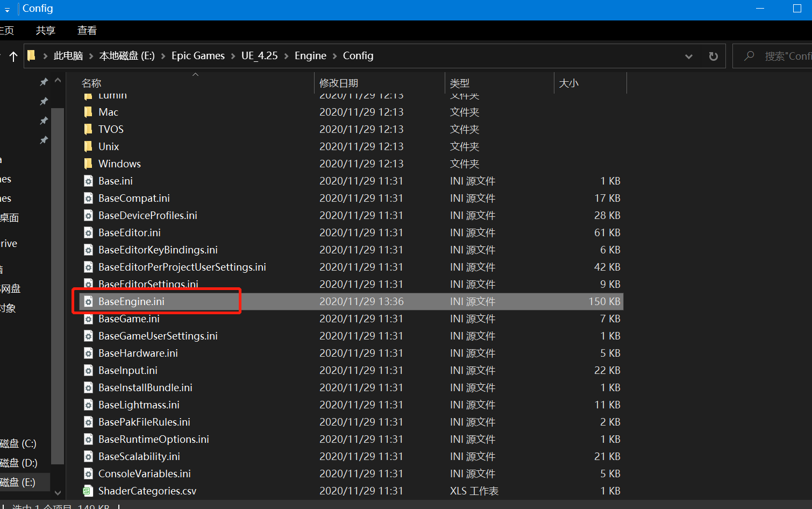Viewport: 812px width, 509px height.
Task: Click Config in breadcrumb path
Action: [358, 56]
